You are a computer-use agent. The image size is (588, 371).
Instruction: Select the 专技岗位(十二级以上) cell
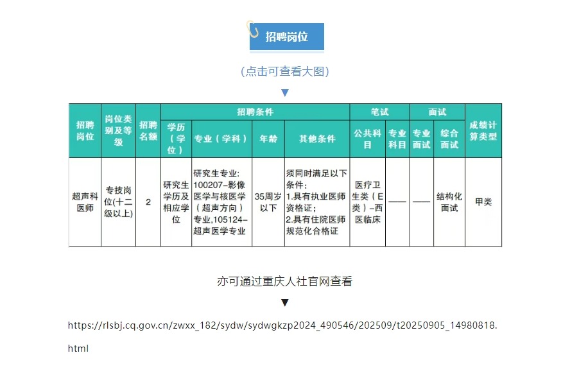(x=118, y=202)
